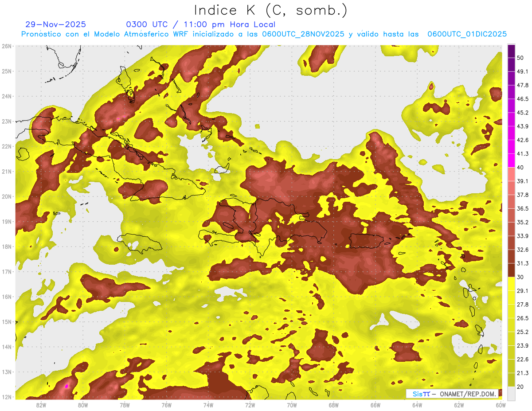The image size is (532, 411).
Task: Click the longitude label "74W"
Action: point(208,405)
